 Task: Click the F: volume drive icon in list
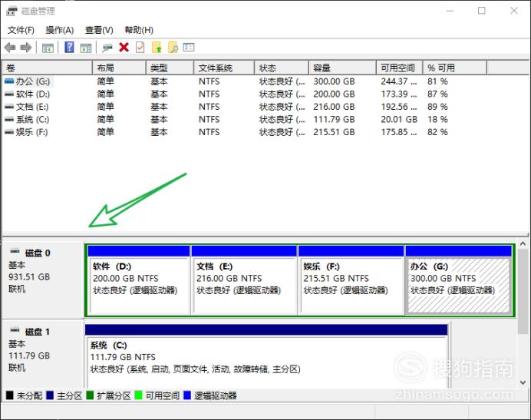point(9,132)
